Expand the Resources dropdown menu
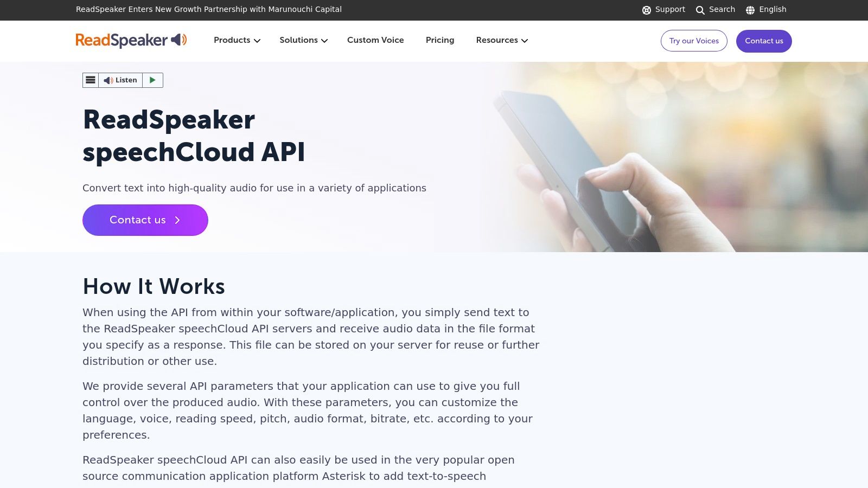The image size is (868, 488). click(x=502, y=40)
